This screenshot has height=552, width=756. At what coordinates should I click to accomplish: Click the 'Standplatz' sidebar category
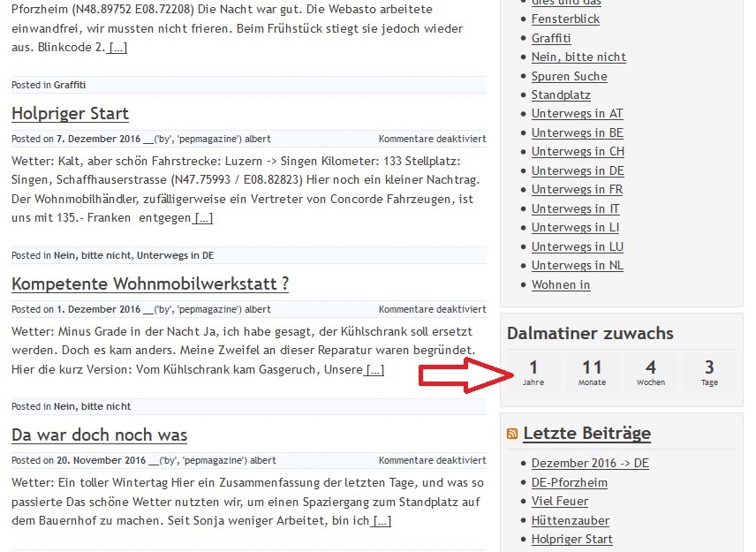(561, 95)
